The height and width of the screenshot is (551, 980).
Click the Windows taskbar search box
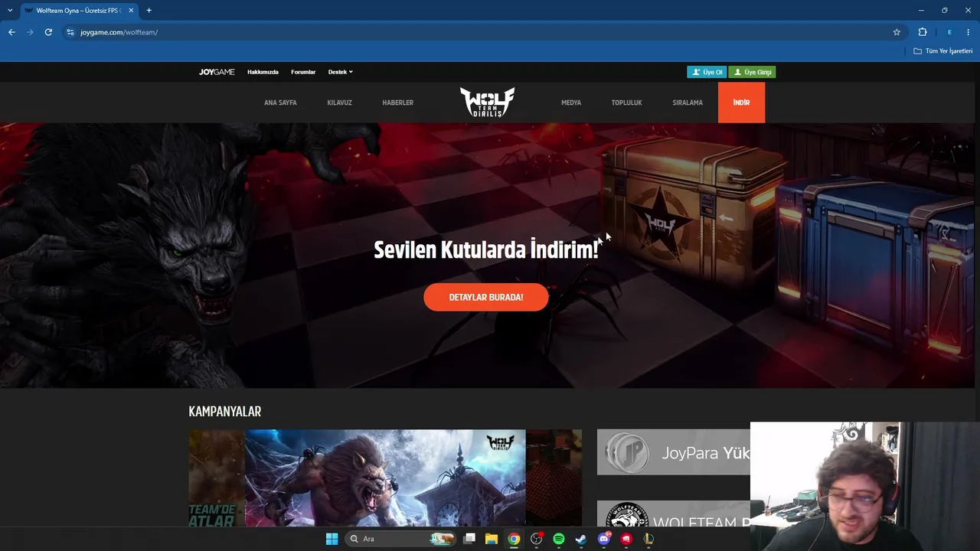click(400, 539)
